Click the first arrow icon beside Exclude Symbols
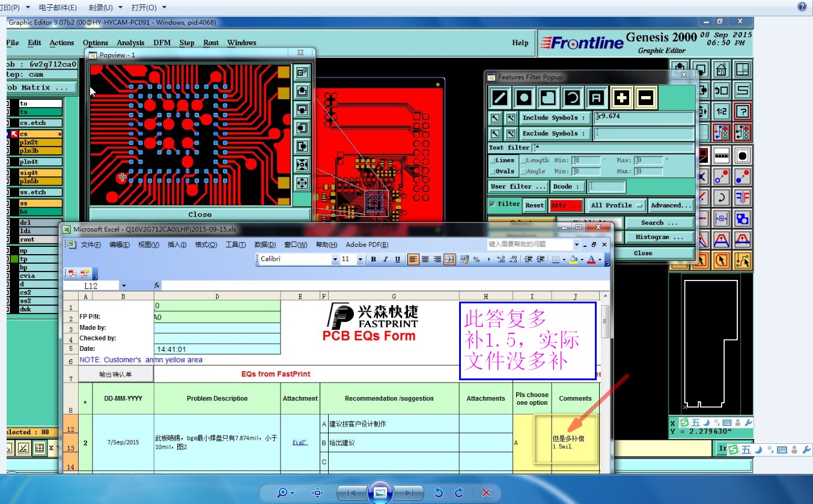Image resolution: width=813 pixels, height=504 pixels. [x=495, y=133]
